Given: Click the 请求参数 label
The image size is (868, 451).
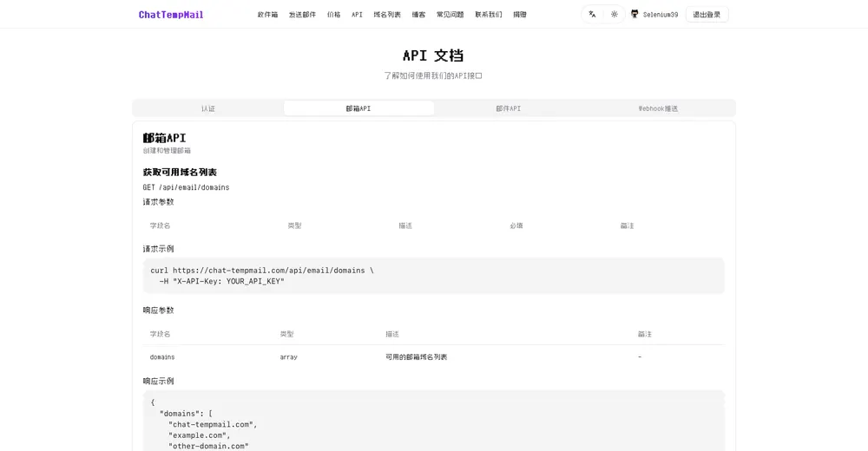Looking at the screenshot, I should tap(158, 202).
